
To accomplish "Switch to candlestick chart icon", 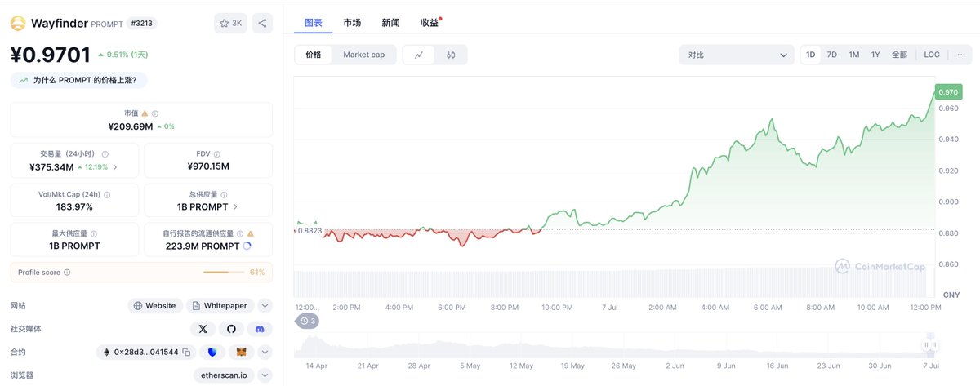I will coord(451,55).
